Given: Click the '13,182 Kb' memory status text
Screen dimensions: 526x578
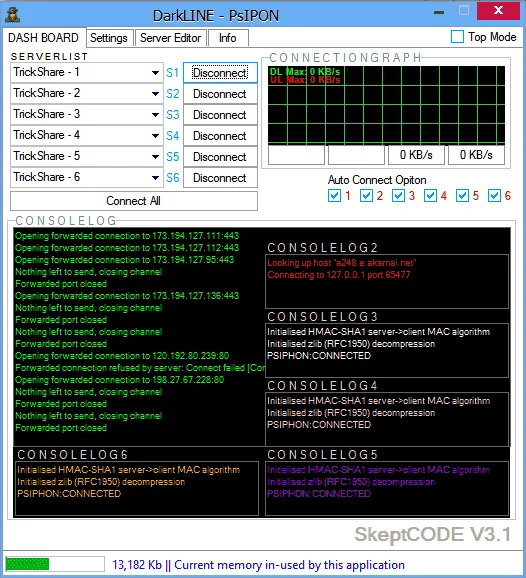Looking at the screenshot, I should 137,565.
